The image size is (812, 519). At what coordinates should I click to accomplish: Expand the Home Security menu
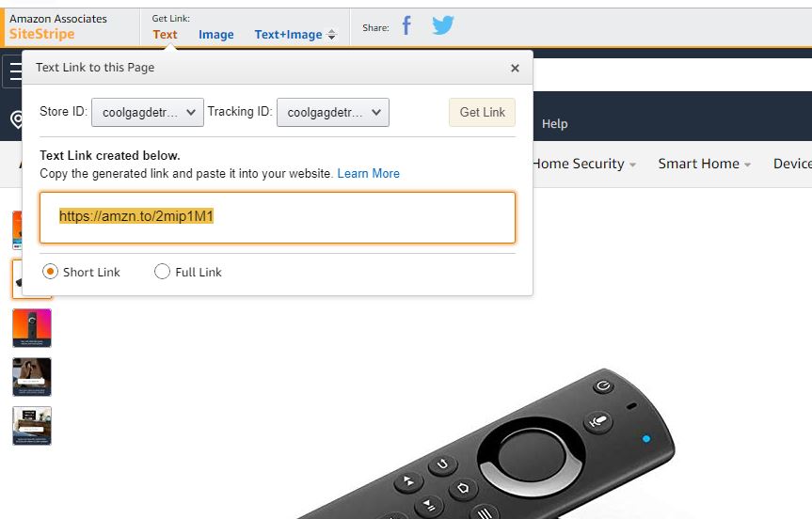pos(583,164)
